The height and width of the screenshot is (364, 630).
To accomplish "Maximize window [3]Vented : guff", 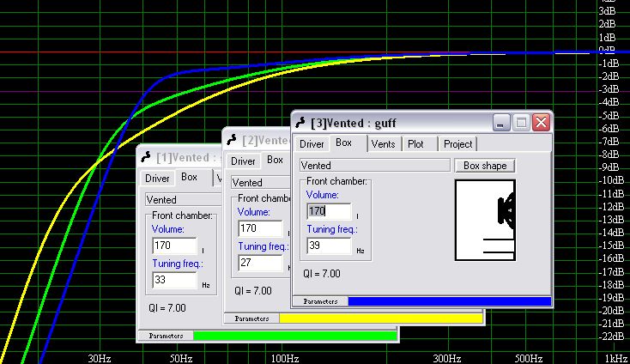I will [x=521, y=122].
